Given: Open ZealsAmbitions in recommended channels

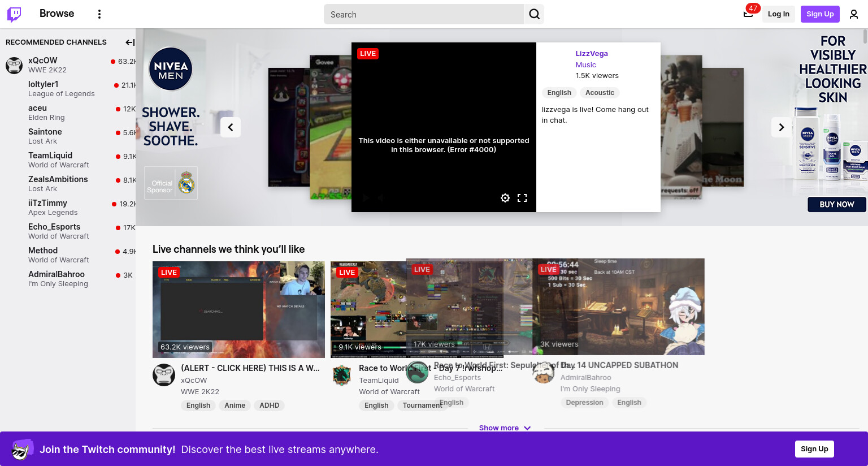Looking at the screenshot, I should [x=68, y=184].
